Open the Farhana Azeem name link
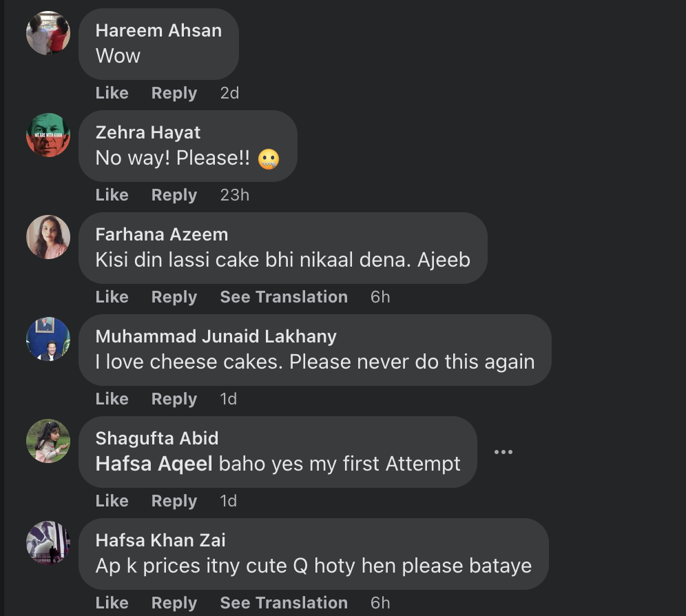Image resolution: width=686 pixels, height=616 pixels. [162, 234]
